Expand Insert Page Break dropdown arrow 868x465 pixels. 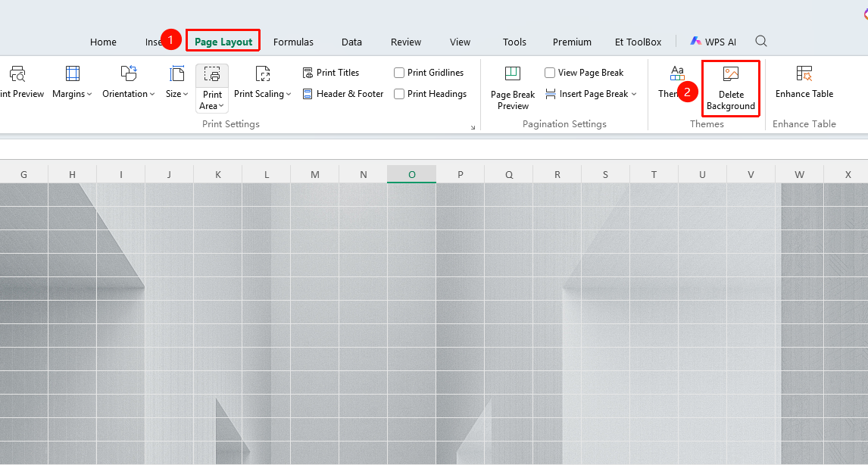634,94
